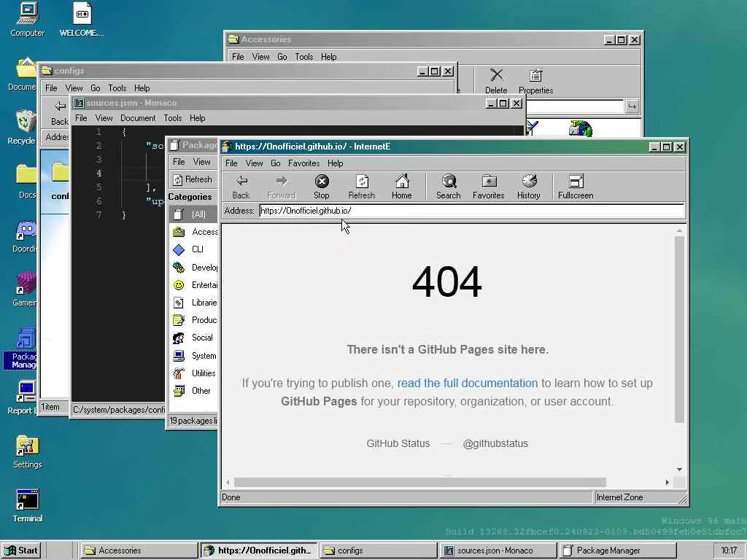Follow the 'read the full documentation' link
This screenshot has height=560, width=747.
(468, 384)
